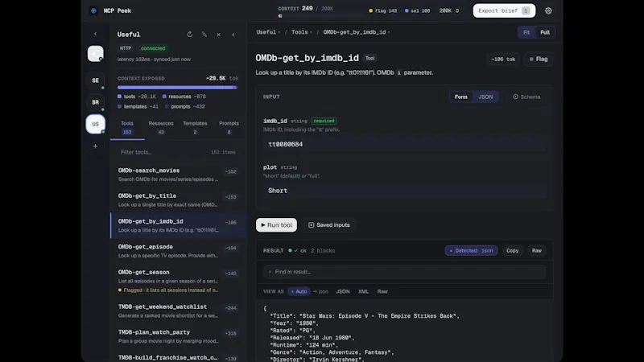
Task: Click the prompts ~432 legend swatch
Action: tap(167, 106)
